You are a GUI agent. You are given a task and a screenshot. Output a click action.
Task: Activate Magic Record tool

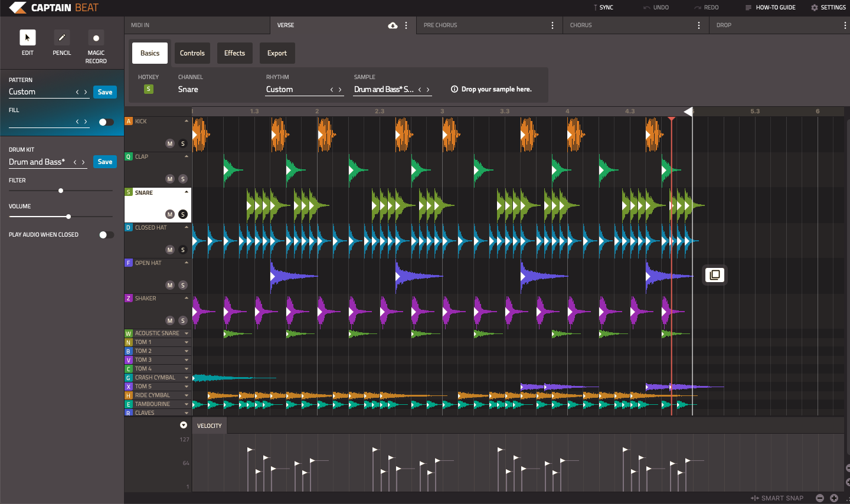(96, 38)
